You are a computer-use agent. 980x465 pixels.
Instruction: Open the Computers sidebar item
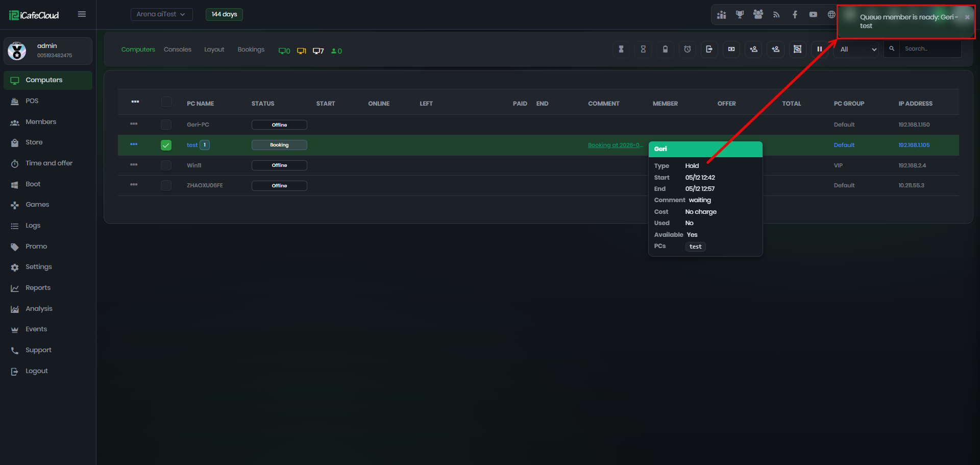pyautogui.click(x=48, y=80)
